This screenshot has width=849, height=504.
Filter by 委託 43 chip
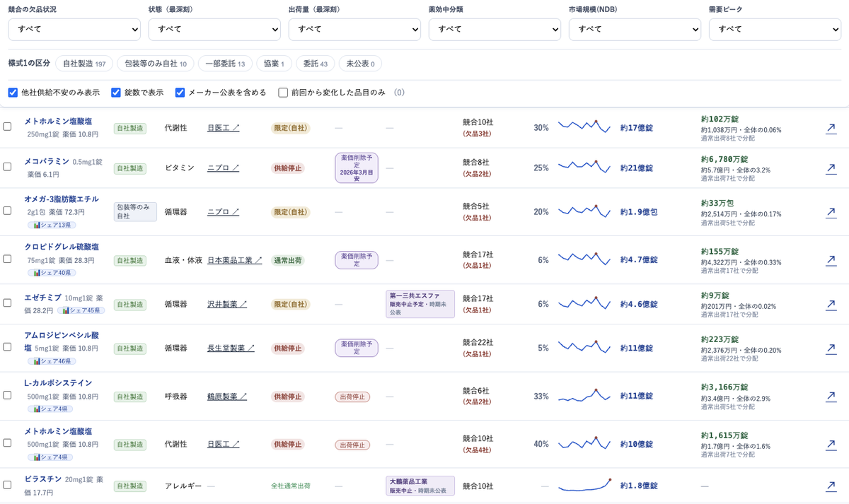316,64
